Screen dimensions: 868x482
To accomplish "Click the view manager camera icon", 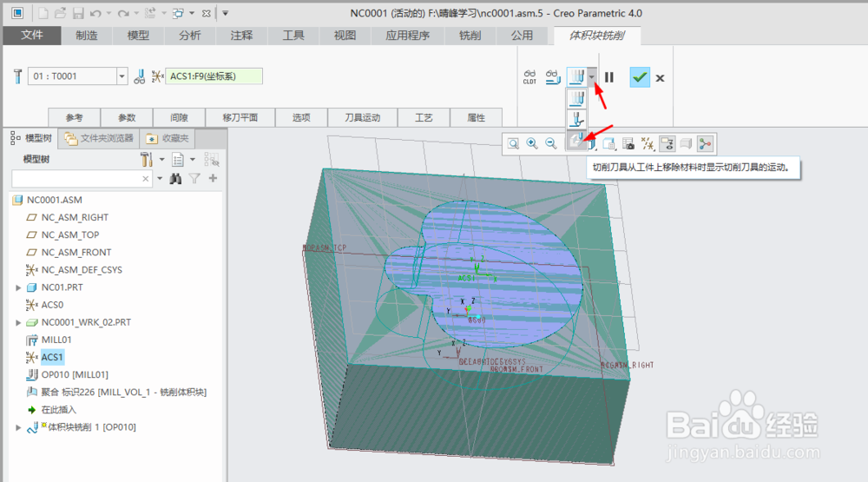I will (628, 144).
